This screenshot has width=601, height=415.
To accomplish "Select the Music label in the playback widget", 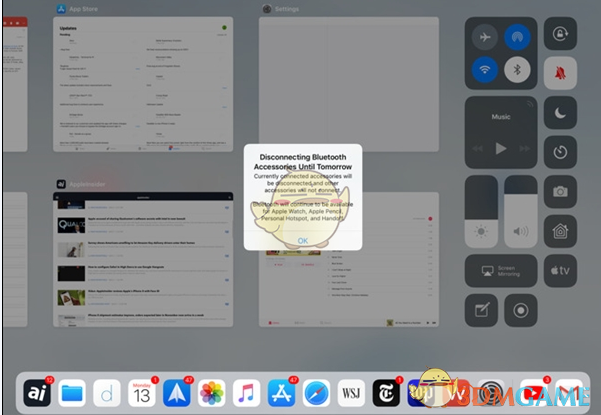I will [501, 116].
